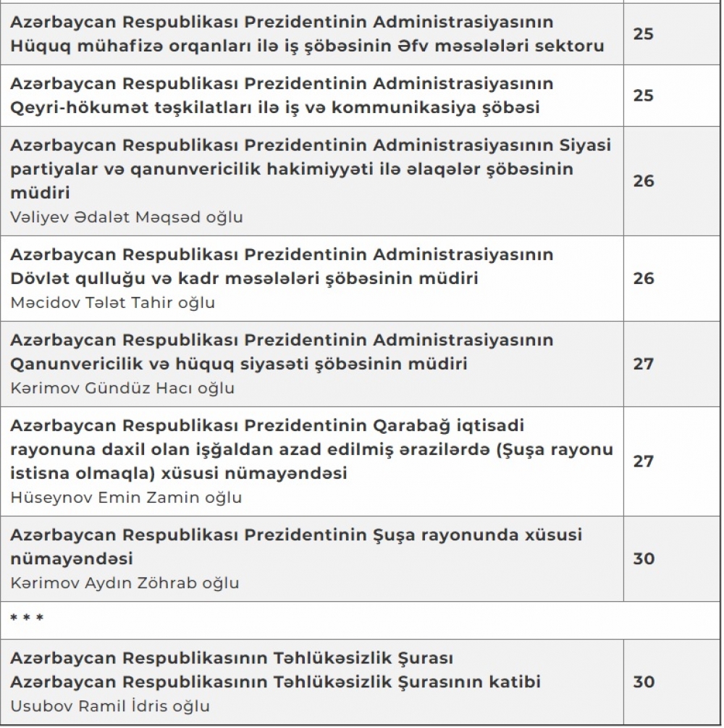Screen dimensions: 724x728
Task: Click the Qarabağ iqtisadi rayonu nümayəndəsi title
Action: click(311, 449)
